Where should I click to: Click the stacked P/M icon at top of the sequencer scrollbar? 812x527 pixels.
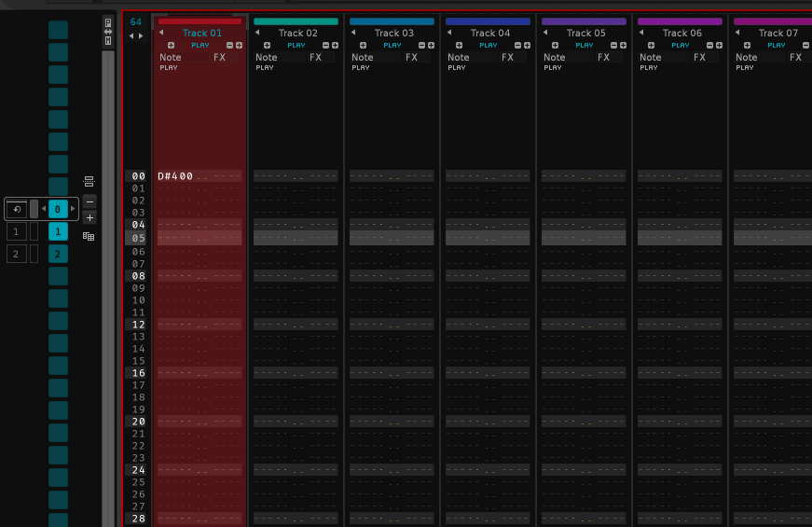(108, 31)
